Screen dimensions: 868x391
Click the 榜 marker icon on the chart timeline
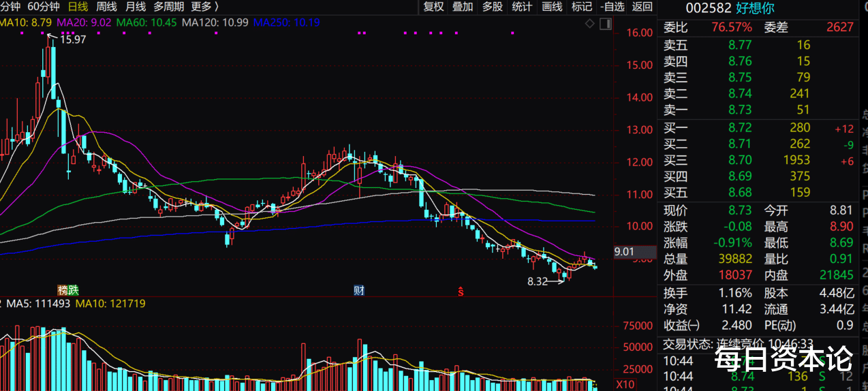(63, 290)
